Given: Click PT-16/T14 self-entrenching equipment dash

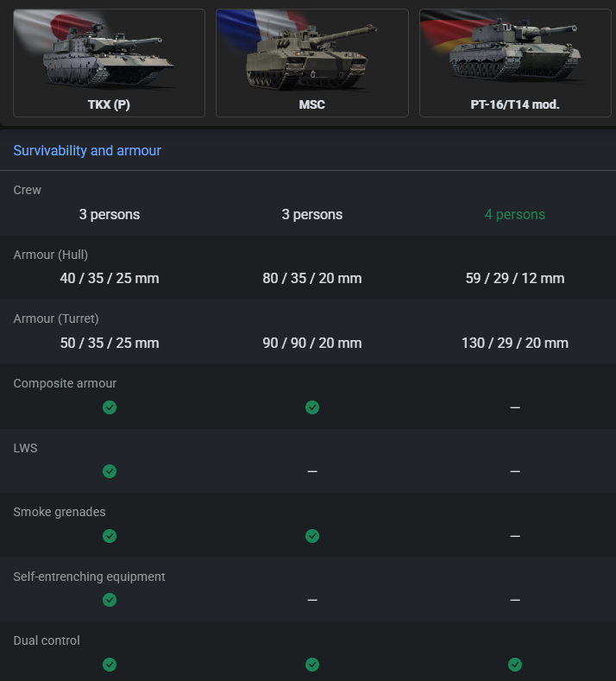Looking at the screenshot, I should tap(515, 600).
